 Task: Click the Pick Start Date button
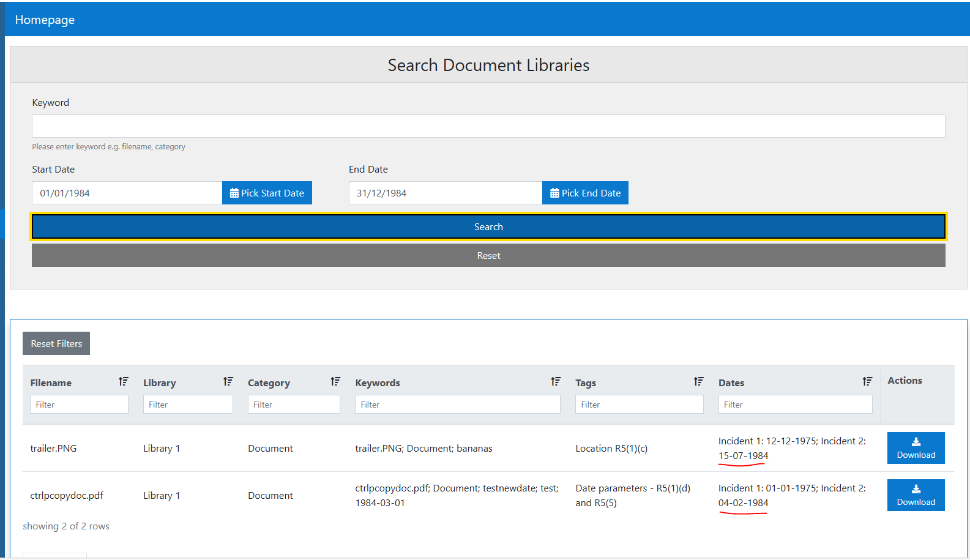point(267,193)
